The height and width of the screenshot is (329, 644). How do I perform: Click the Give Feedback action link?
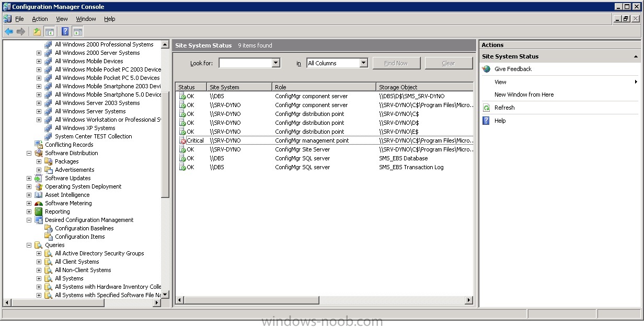coord(513,69)
